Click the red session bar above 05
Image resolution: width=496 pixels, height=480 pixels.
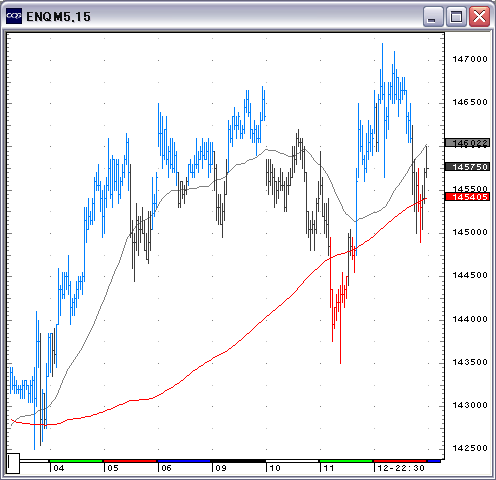pos(130,461)
